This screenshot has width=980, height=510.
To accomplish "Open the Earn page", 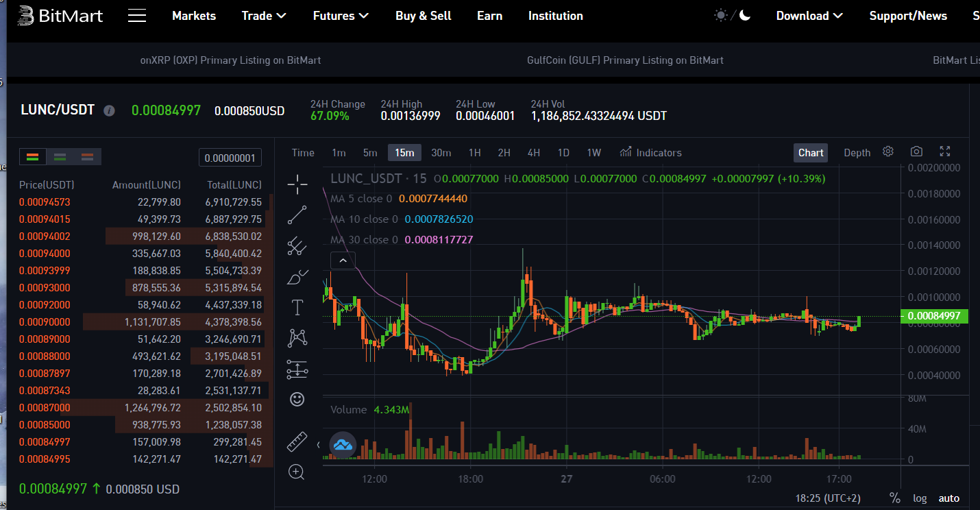I will pos(489,16).
